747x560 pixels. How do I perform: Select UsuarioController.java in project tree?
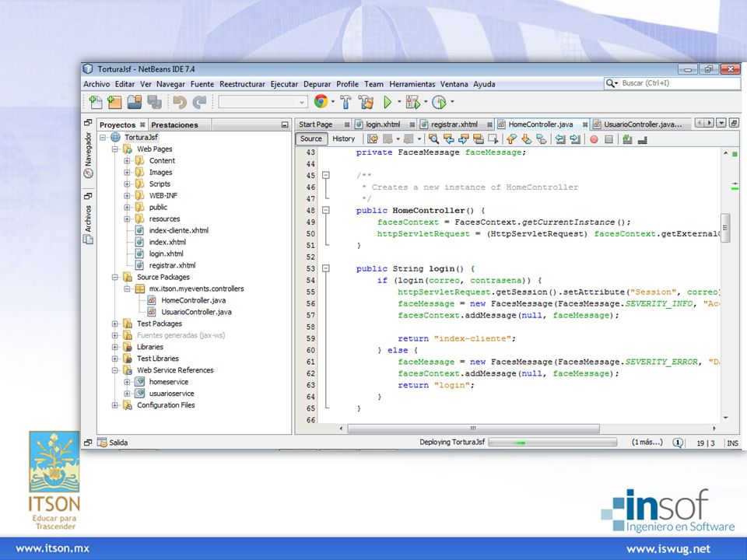(x=196, y=313)
